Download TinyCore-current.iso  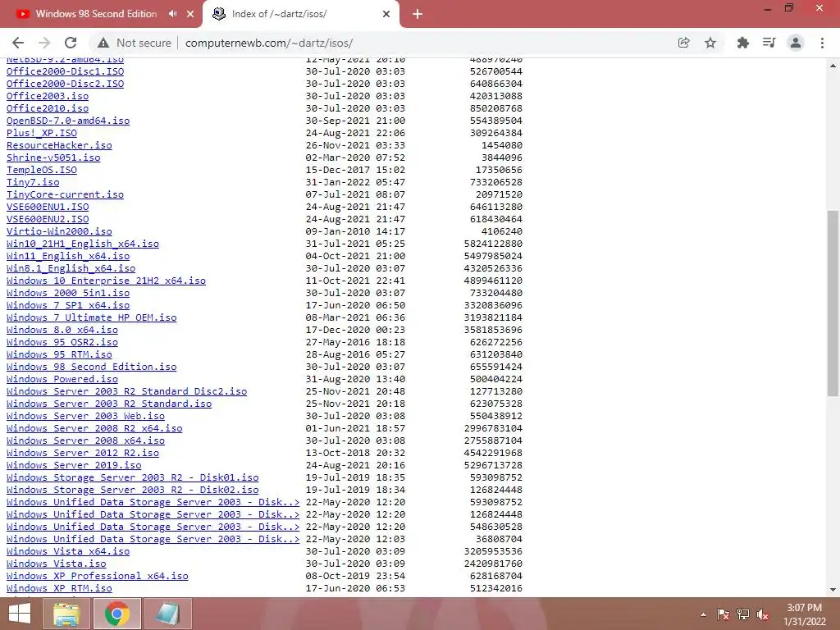66,194
